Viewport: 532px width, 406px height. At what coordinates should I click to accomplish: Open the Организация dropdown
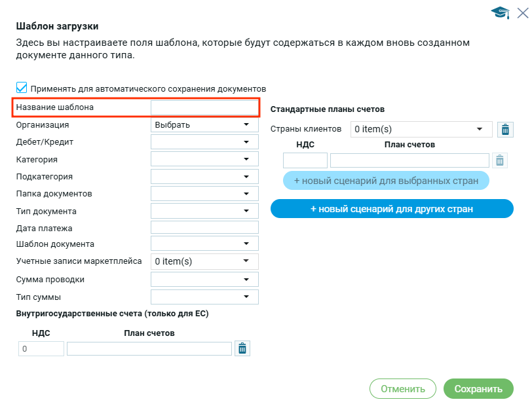204,124
